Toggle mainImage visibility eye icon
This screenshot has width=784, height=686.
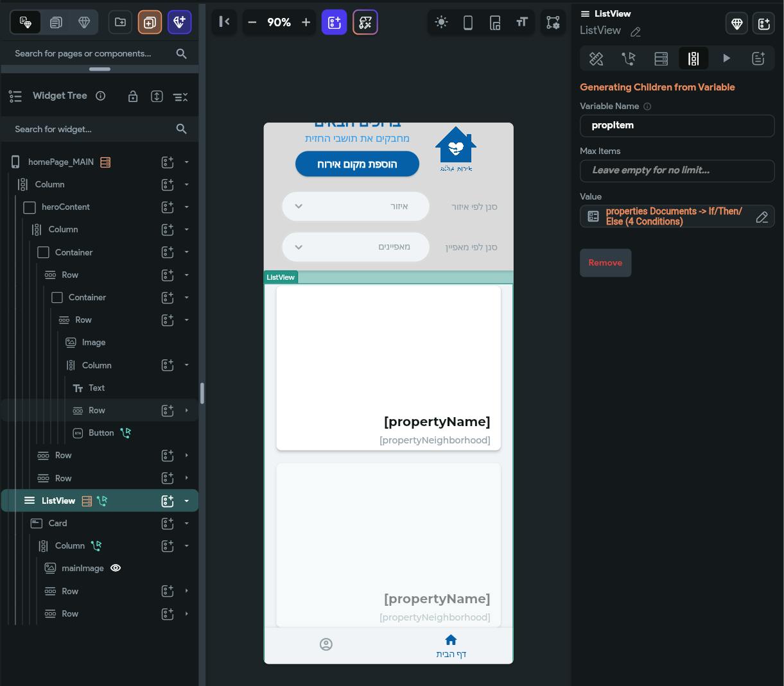116,568
